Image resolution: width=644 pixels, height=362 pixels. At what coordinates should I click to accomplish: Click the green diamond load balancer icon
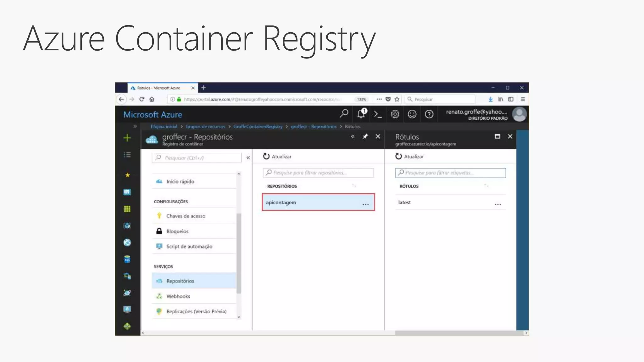click(x=127, y=326)
